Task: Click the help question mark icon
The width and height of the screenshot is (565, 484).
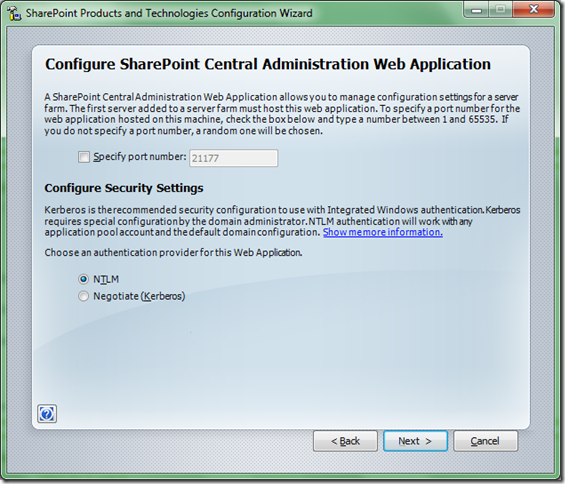Action: 47,413
